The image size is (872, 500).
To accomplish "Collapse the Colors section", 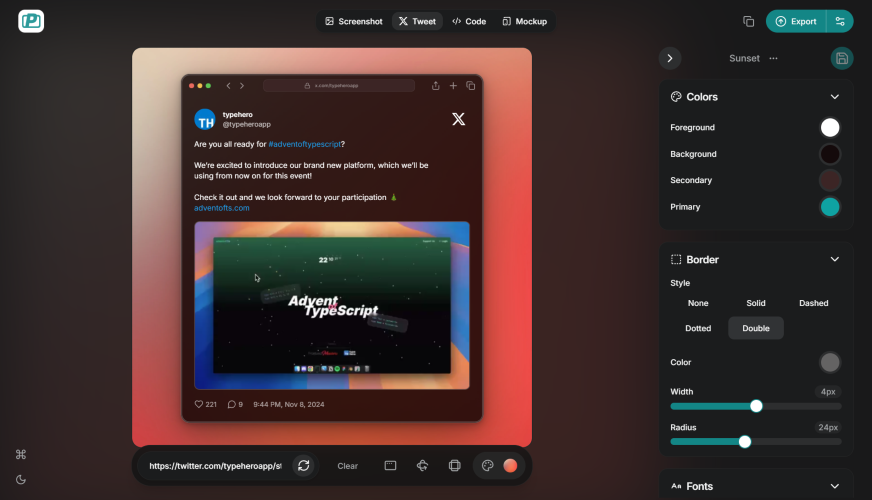I will (x=834, y=97).
